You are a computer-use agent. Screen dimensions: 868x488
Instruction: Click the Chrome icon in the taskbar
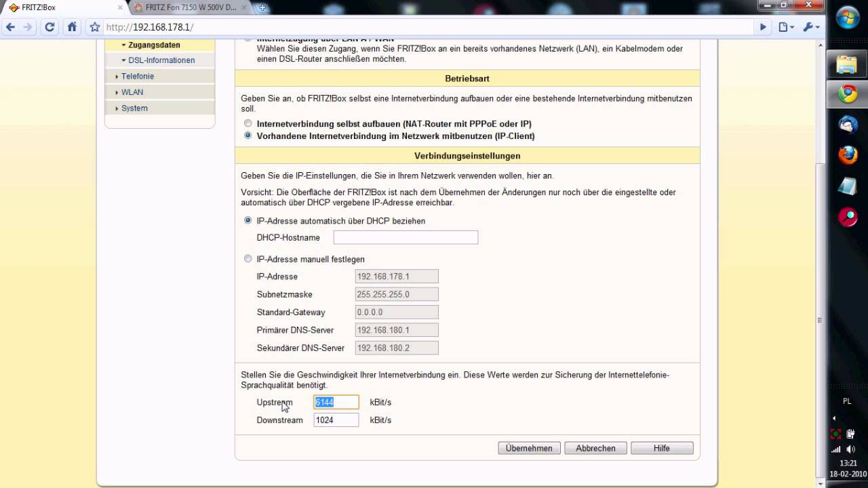point(848,94)
